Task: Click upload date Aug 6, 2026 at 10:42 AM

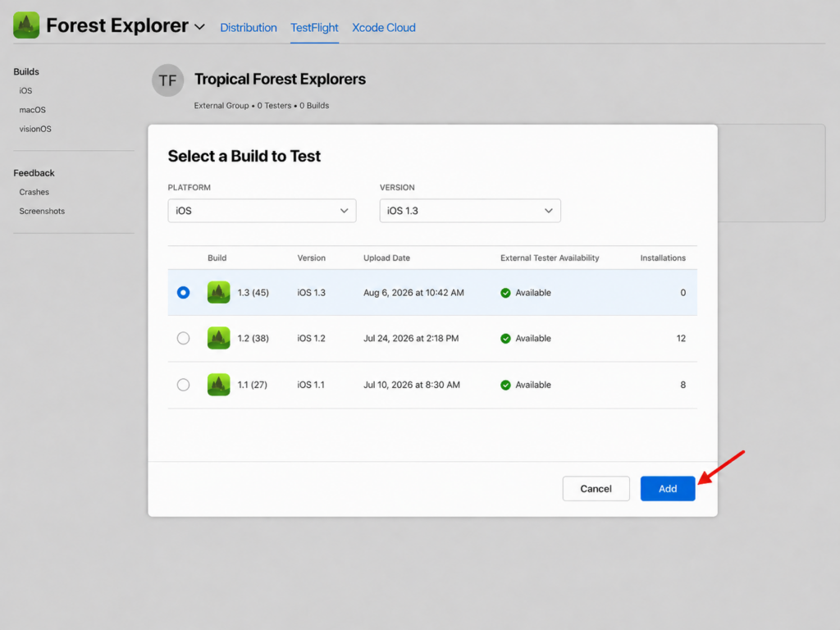Action: (x=413, y=293)
